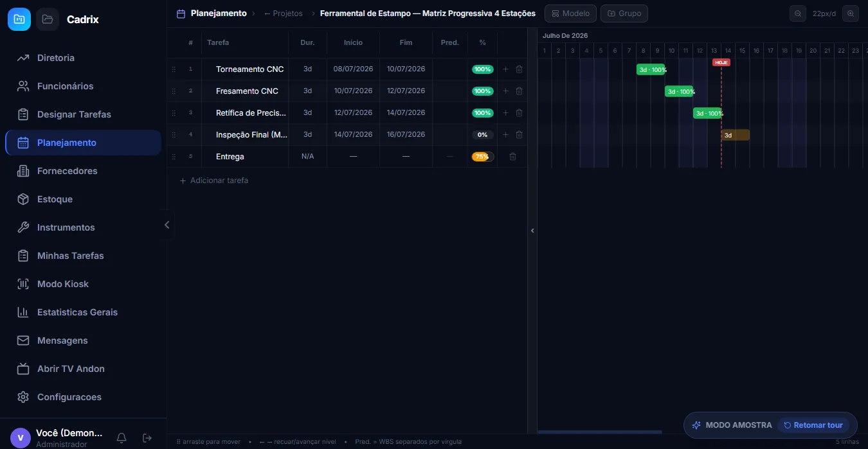
Task: Click the Tarefa column header
Action: pyautogui.click(x=218, y=42)
